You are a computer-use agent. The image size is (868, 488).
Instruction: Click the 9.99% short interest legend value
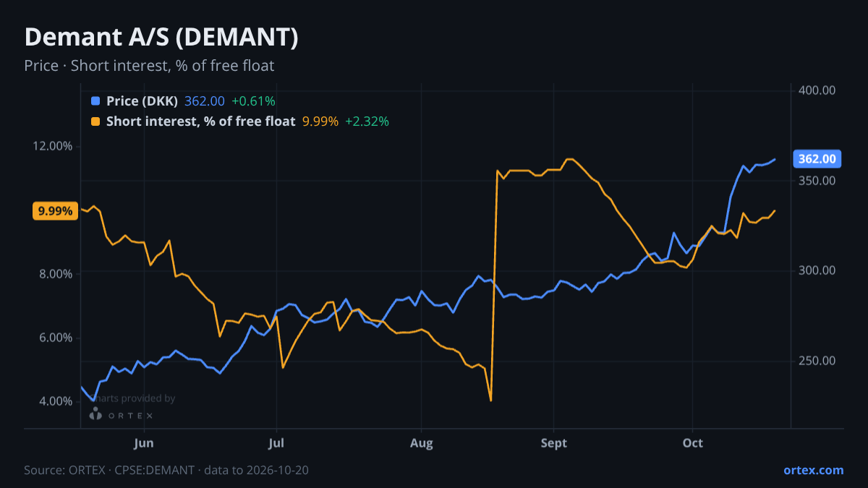point(320,121)
